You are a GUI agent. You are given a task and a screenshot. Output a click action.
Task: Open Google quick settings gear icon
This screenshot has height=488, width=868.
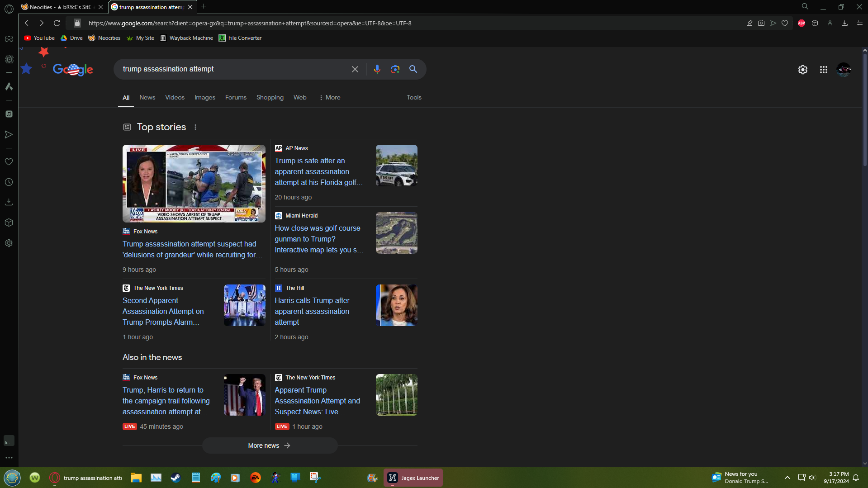pyautogui.click(x=802, y=70)
